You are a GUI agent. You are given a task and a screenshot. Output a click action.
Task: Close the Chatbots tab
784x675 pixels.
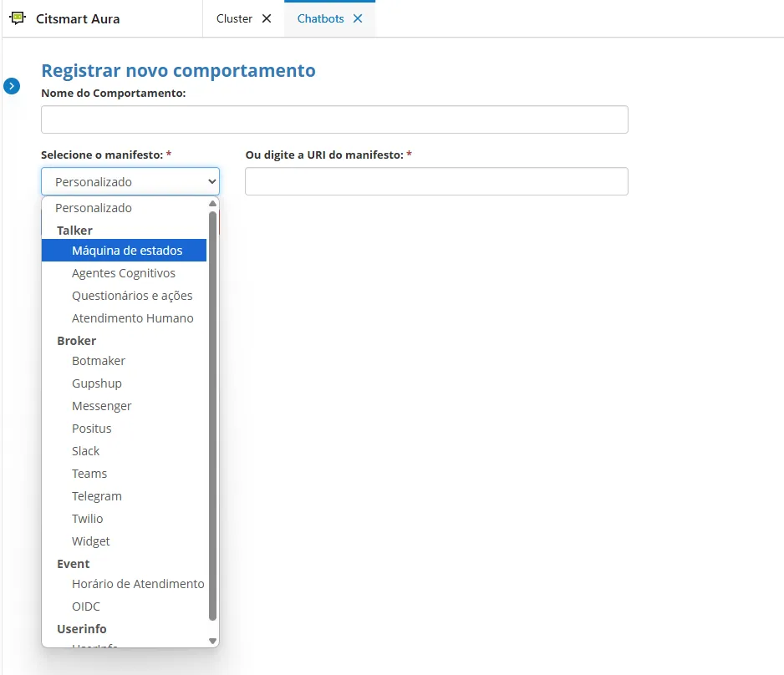click(358, 18)
